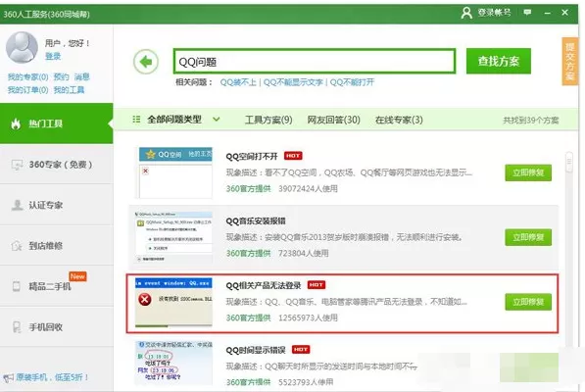The height and width of the screenshot is (392, 585).
Task: Click the text 12565973人使用
Action: (x=308, y=318)
